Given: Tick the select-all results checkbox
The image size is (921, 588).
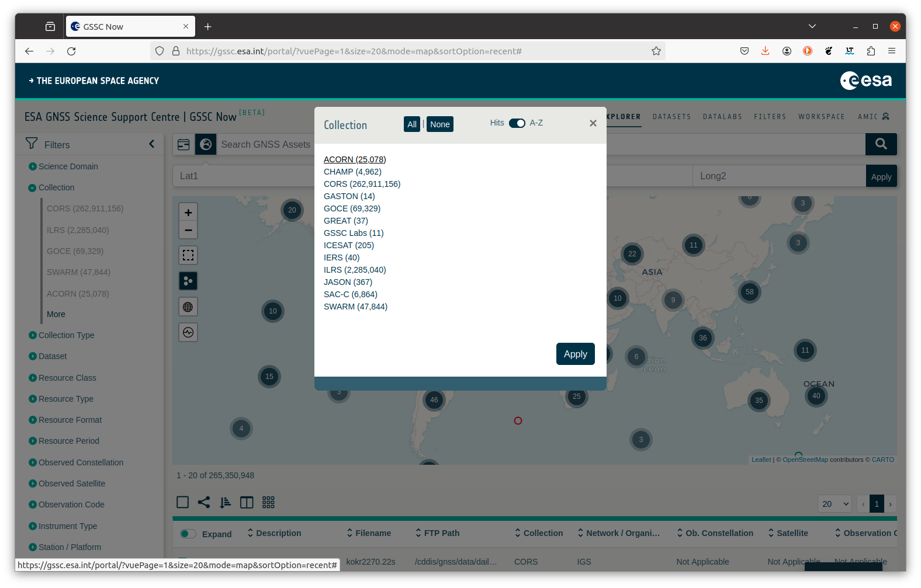Looking at the screenshot, I should (x=183, y=502).
